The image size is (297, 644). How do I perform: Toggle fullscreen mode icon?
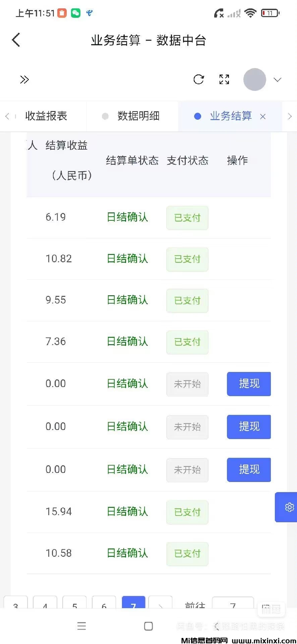click(224, 79)
